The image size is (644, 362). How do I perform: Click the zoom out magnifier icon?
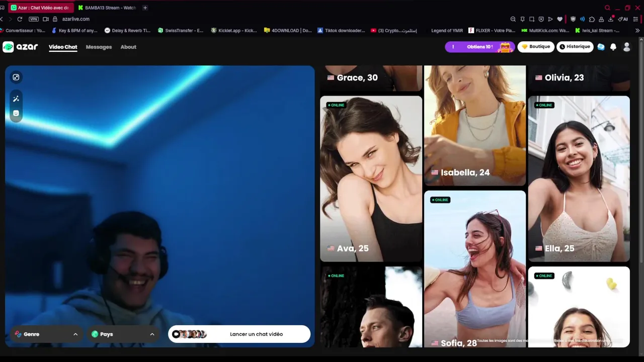click(513, 19)
